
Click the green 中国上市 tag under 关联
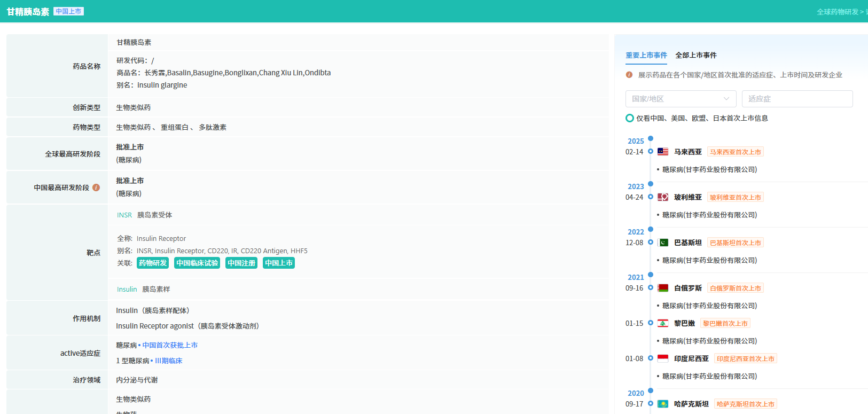point(279,263)
